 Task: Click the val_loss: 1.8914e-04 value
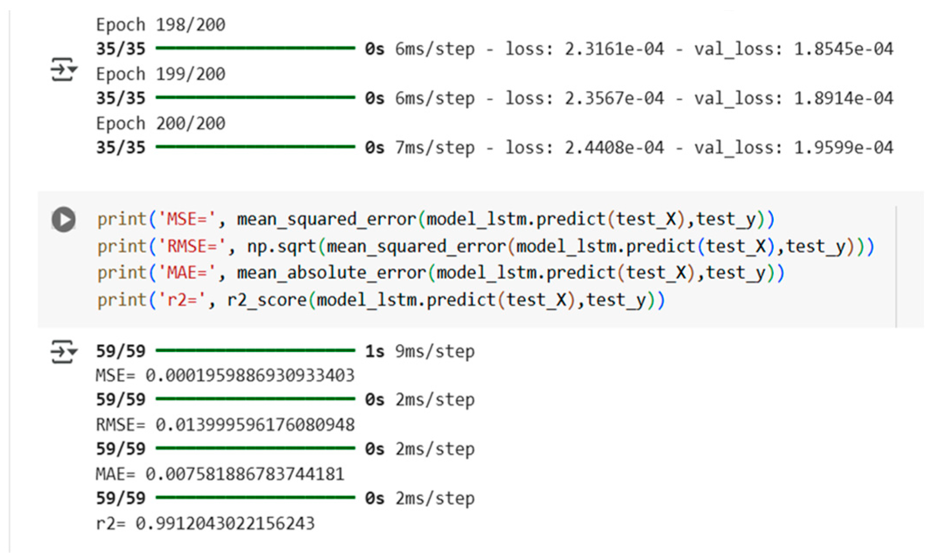843,99
